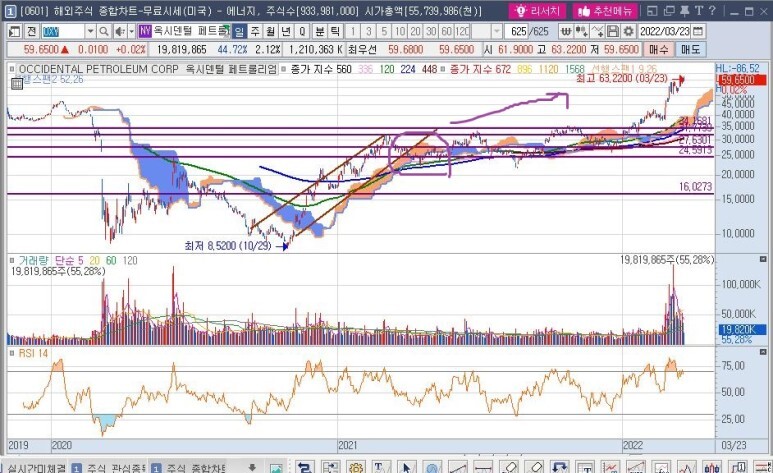773x473 pixels.
Task: Collapse the volume panel corner button
Action: pyautogui.click(x=763, y=259)
